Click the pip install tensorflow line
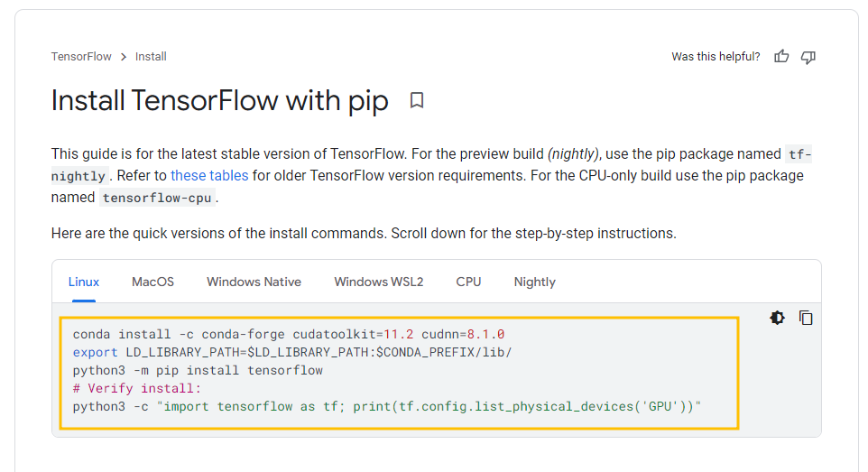The height and width of the screenshot is (472, 868). [198, 370]
